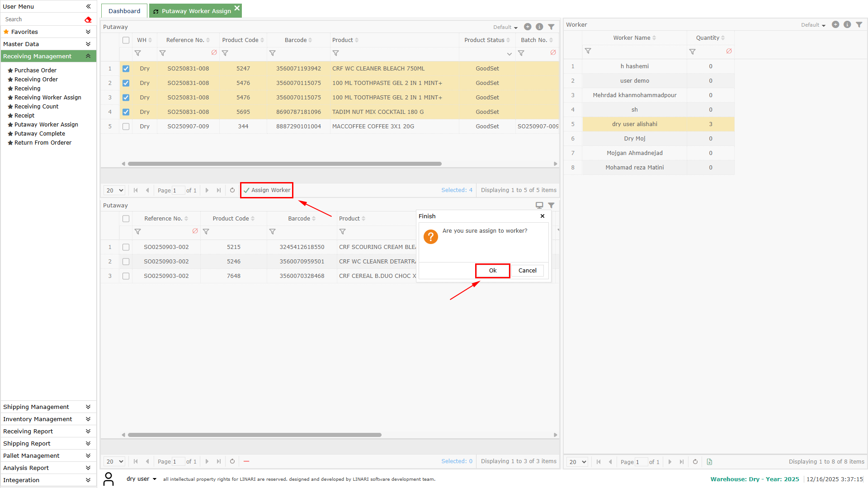
Task: Click the search eraser icon in User Menu
Action: click(88, 19)
